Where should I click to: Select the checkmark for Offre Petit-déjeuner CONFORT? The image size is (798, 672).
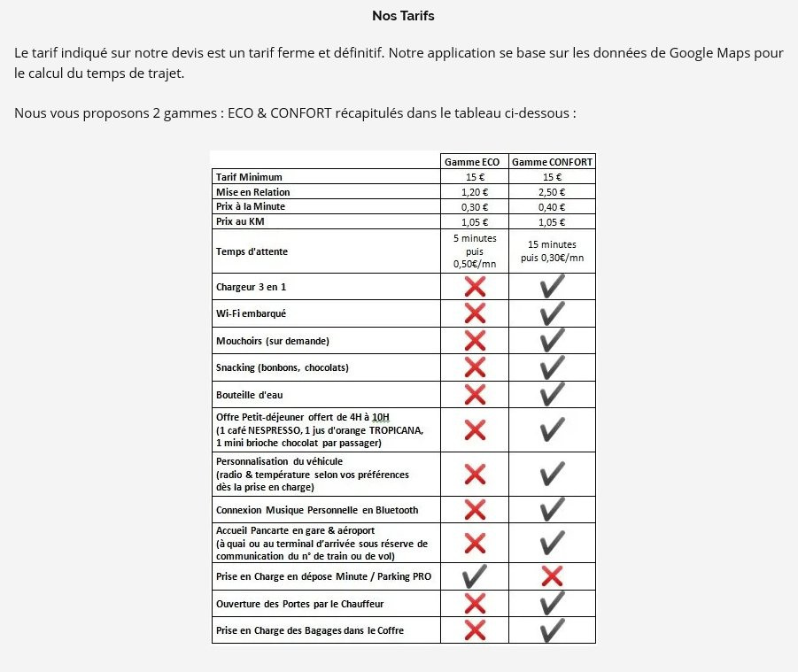click(x=553, y=429)
